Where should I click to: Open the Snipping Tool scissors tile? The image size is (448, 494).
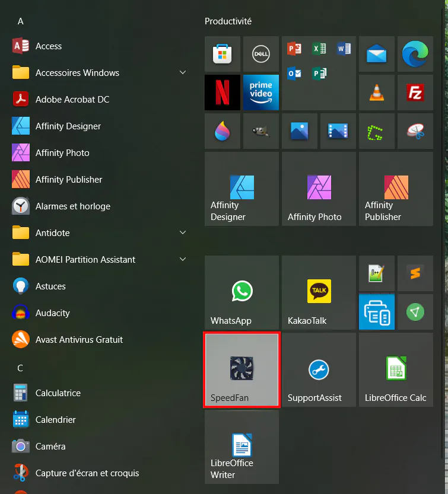415,131
